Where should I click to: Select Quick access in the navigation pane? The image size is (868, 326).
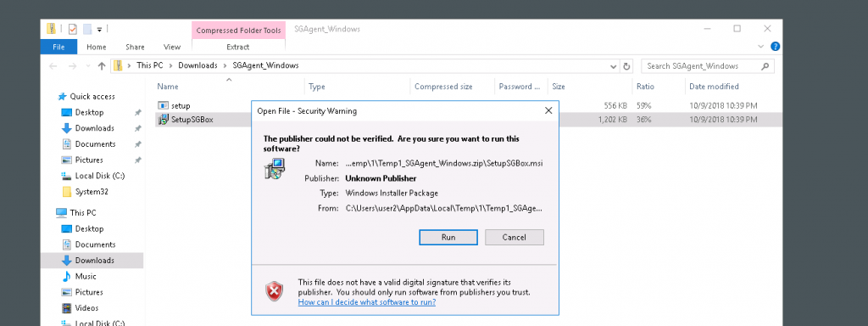[92, 97]
